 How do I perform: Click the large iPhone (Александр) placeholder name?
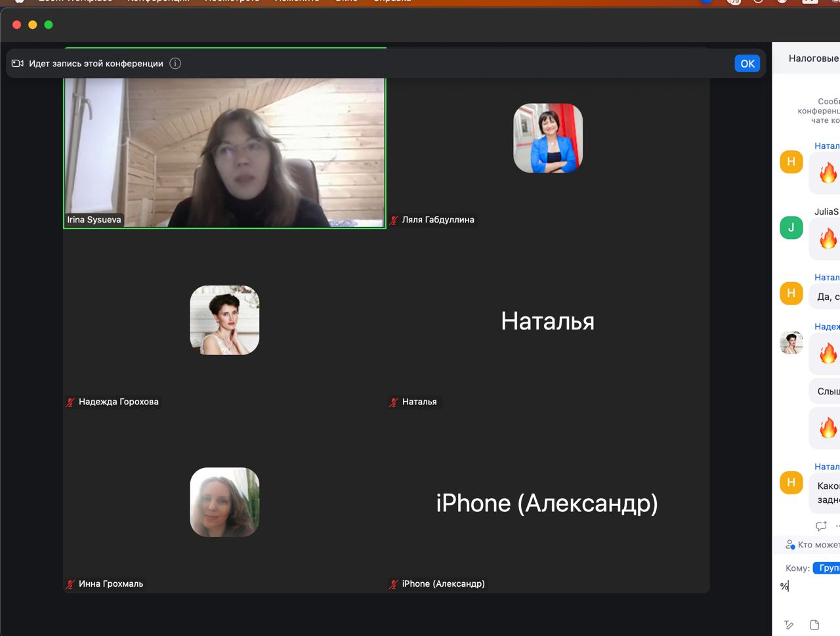(547, 503)
